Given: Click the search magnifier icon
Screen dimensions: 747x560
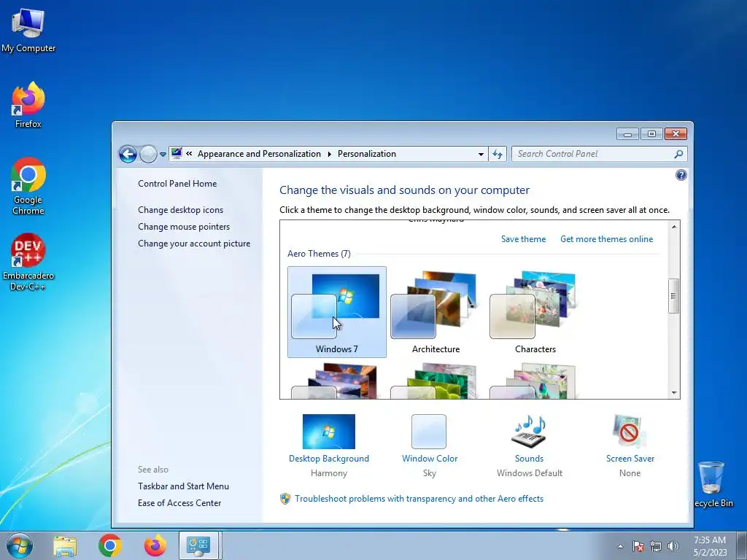Looking at the screenshot, I should [679, 154].
